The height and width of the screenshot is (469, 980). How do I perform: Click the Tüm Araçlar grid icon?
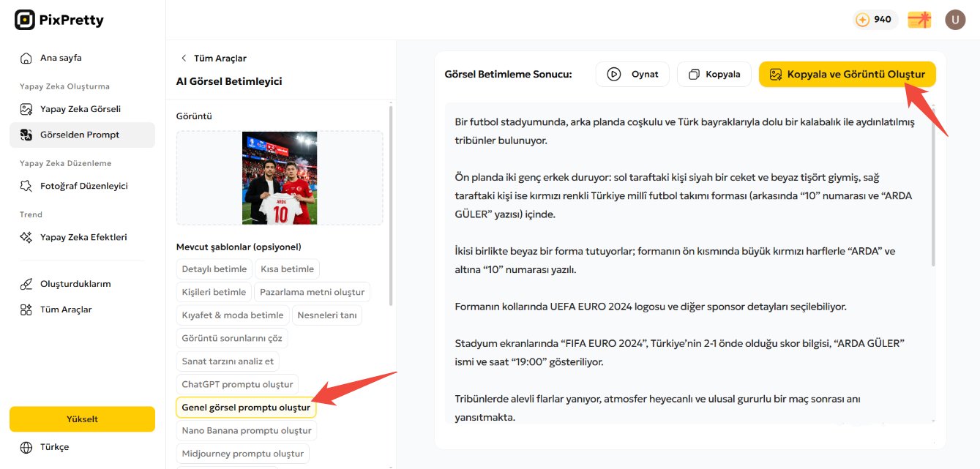click(25, 309)
